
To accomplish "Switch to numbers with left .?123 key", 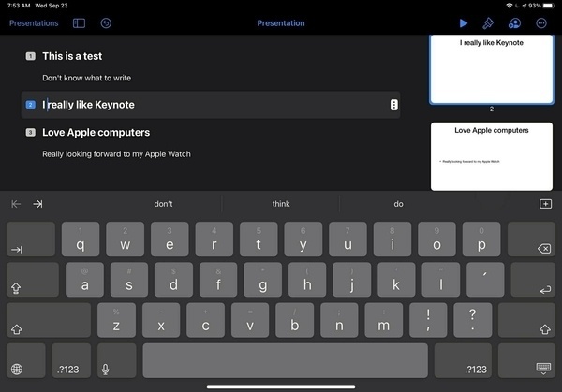I will 67,369.
